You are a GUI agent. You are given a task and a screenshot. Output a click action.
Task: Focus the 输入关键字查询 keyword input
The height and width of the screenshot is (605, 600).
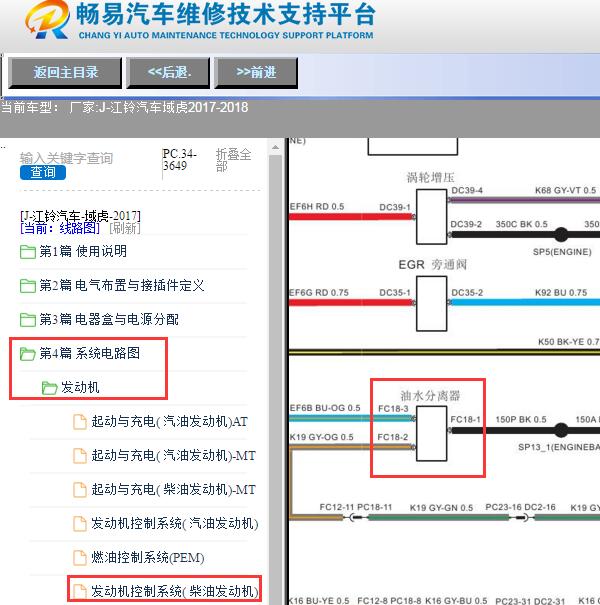(66, 157)
